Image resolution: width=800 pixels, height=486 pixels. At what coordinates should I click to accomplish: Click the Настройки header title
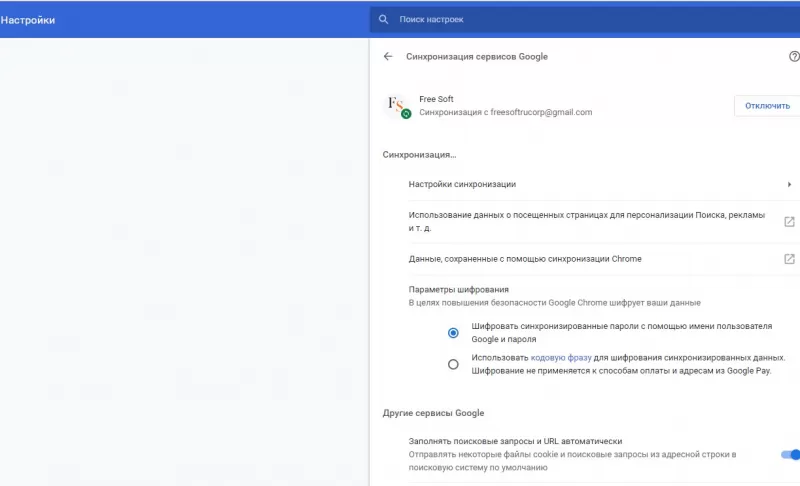[28, 20]
